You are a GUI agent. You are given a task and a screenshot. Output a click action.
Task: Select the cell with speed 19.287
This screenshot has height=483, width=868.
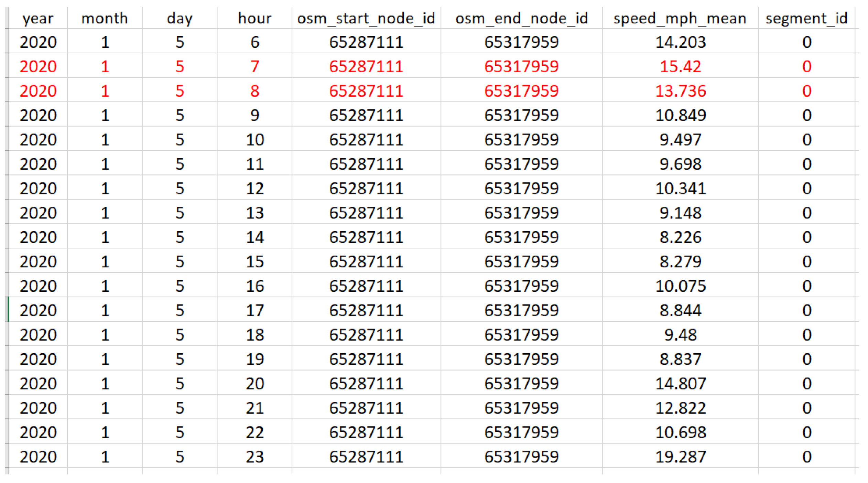pyautogui.click(x=680, y=457)
